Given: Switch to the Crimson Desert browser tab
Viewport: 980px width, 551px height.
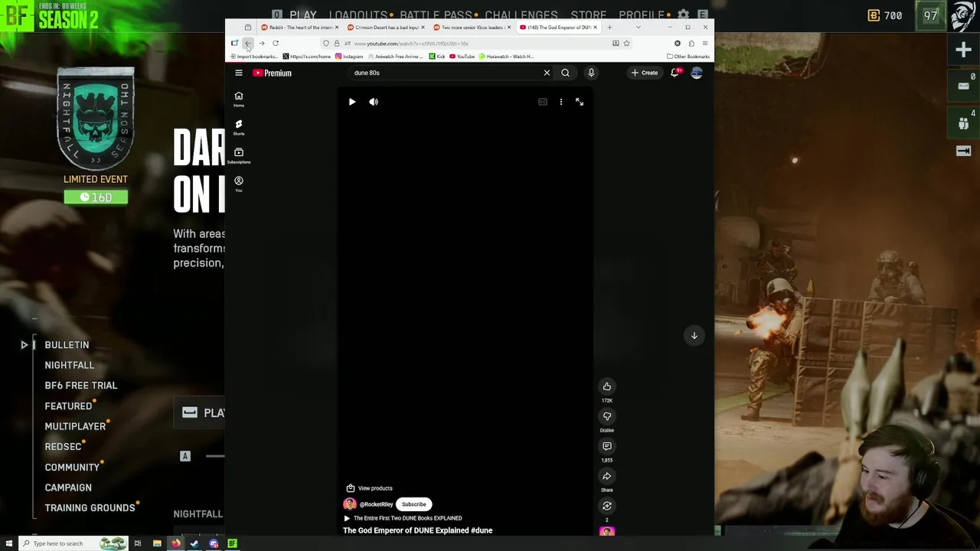Looking at the screenshot, I should [x=385, y=28].
